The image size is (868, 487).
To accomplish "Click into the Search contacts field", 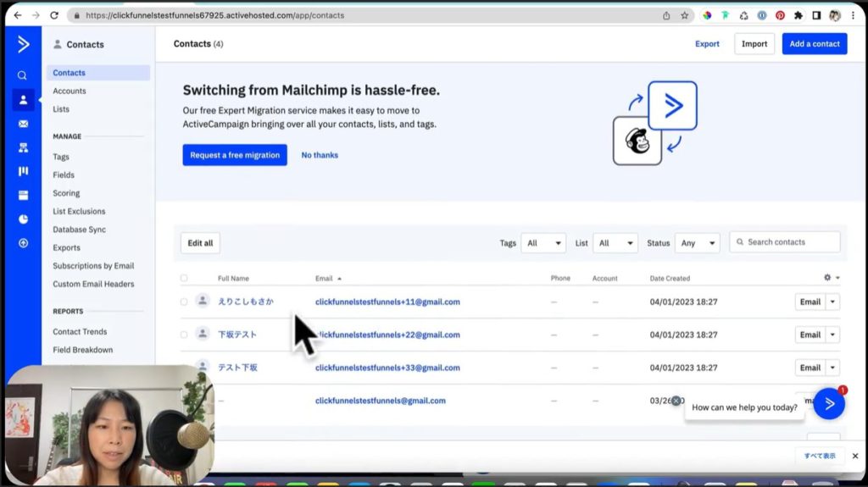I will coord(788,242).
